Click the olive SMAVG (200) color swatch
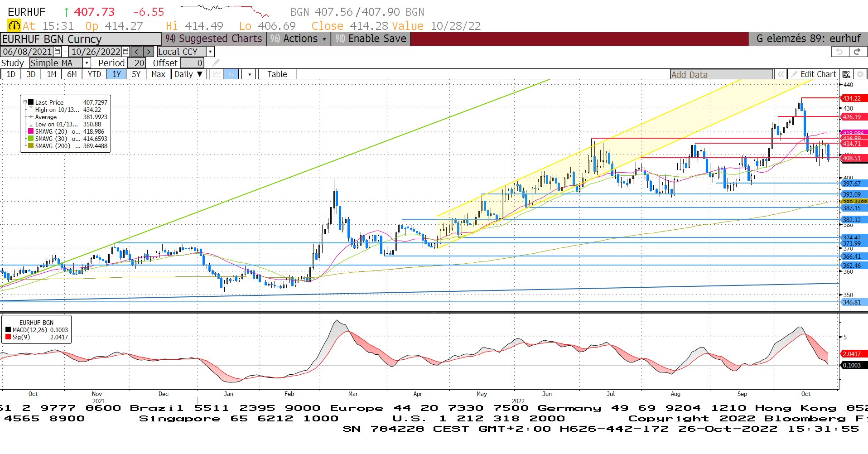The height and width of the screenshot is (454, 868). 31,146
